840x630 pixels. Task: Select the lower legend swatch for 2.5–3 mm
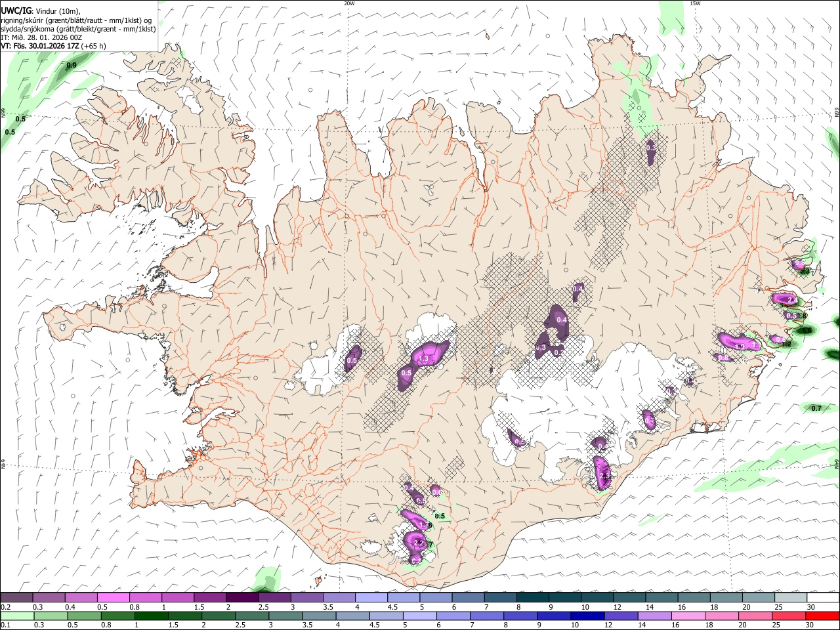[x=251, y=616]
